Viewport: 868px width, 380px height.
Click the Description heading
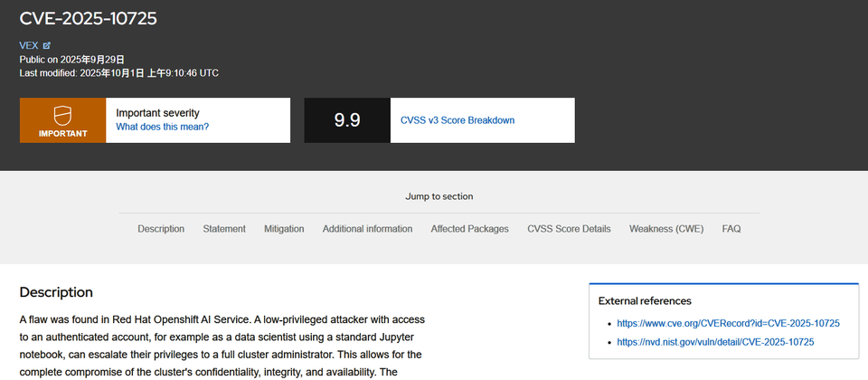click(x=56, y=292)
